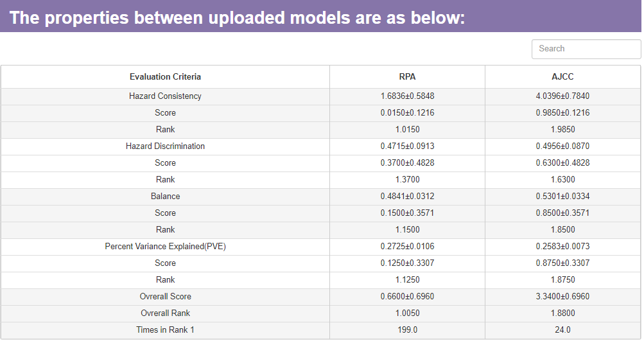
Task: Click the Evaluation Criteria column header
Action: [165, 77]
